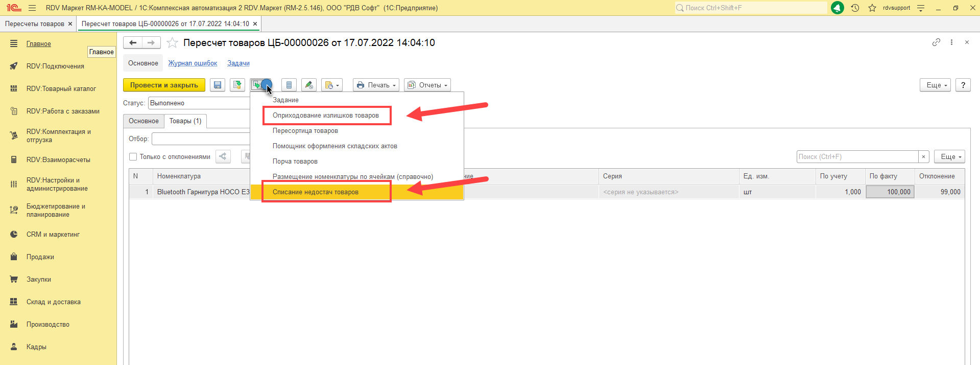Open the Еще menu above goods table

click(x=950, y=156)
